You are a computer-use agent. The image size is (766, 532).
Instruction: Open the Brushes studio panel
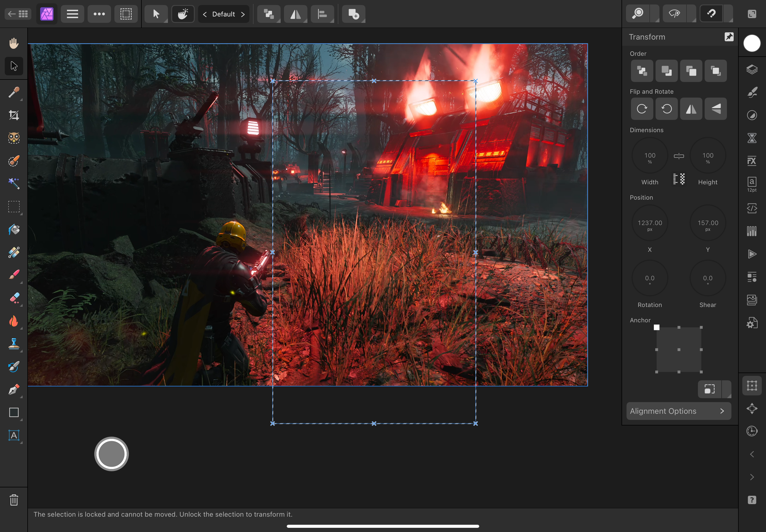(x=752, y=92)
